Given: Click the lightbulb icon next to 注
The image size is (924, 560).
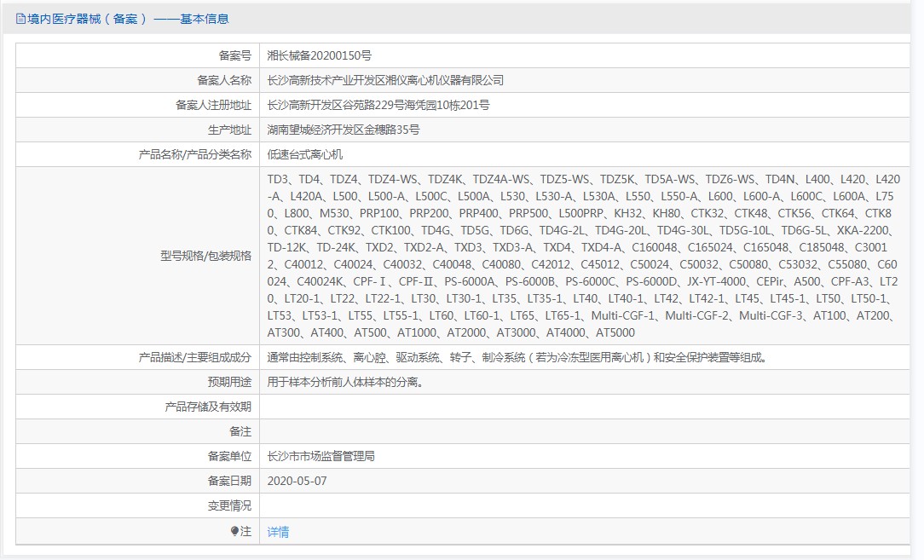Looking at the screenshot, I should pos(234,531).
